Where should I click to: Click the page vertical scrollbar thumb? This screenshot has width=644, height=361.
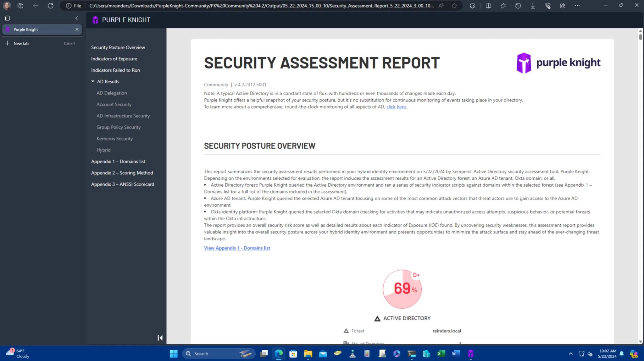tap(640, 36)
